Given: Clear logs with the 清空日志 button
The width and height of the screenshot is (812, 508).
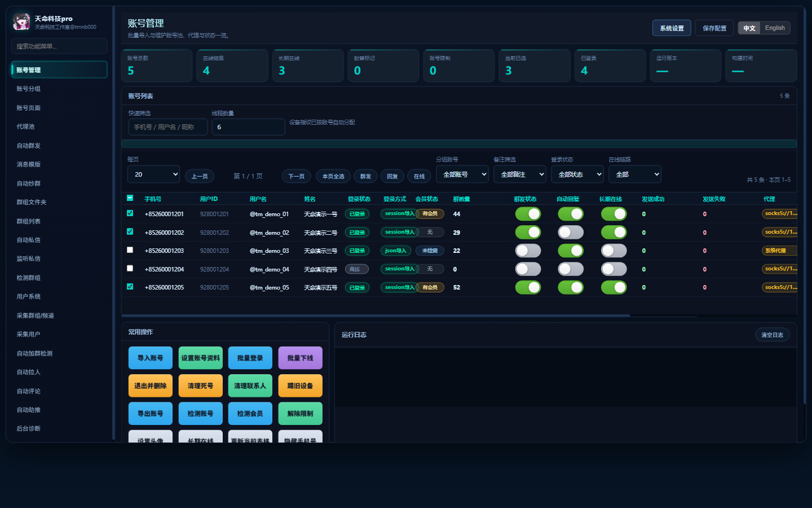Looking at the screenshot, I should click(x=772, y=335).
